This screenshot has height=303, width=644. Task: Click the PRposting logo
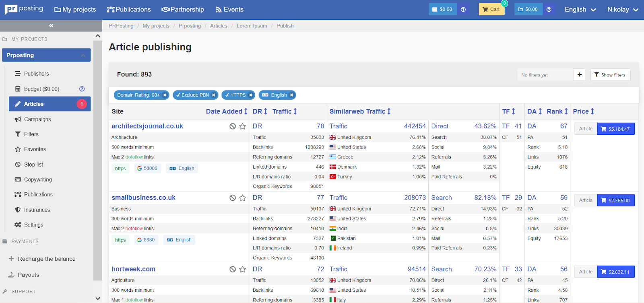pyautogui.click(x=24, y=9)
